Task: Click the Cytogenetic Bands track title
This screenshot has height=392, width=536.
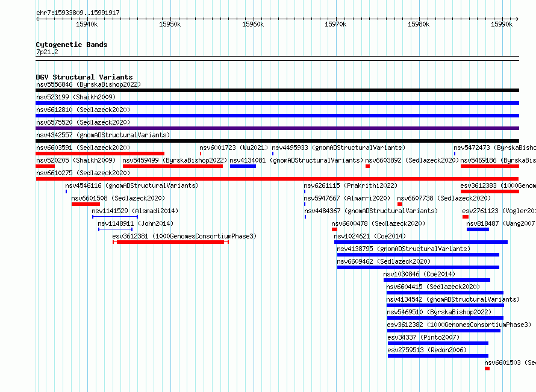Action: tap(72, 45)
